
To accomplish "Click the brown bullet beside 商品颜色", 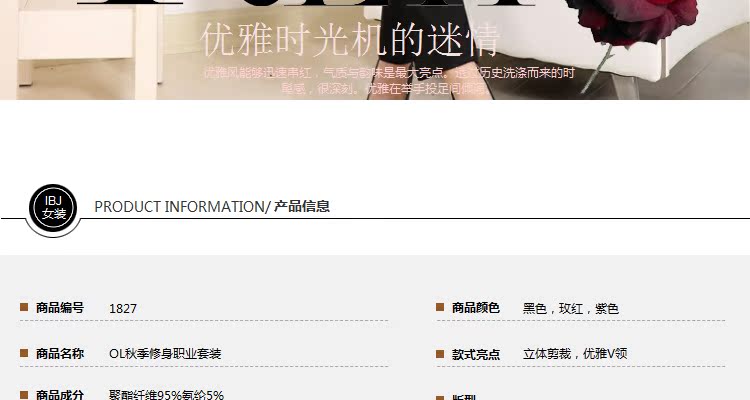I will pyautogui.click(x=440, y=307).
